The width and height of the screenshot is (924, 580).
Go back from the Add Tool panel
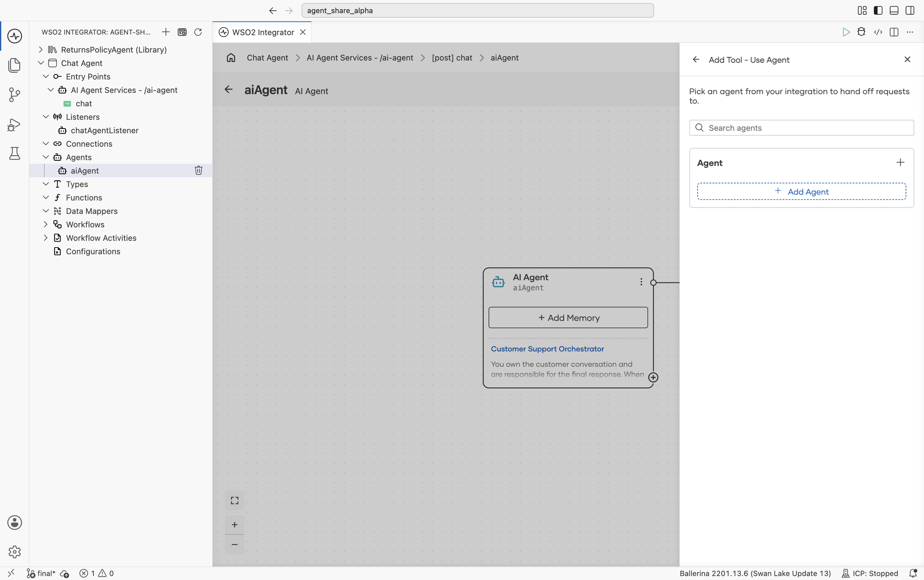(696, 60)
